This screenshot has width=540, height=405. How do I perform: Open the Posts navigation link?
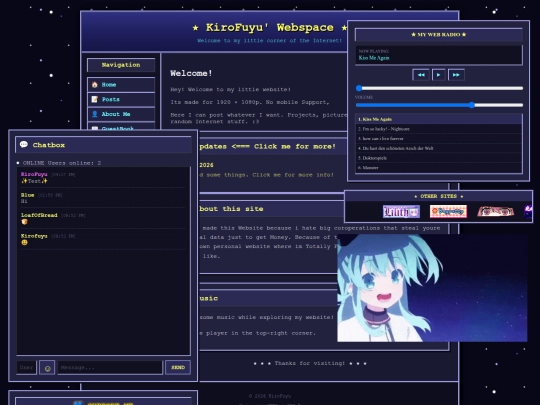pos(121,100)
